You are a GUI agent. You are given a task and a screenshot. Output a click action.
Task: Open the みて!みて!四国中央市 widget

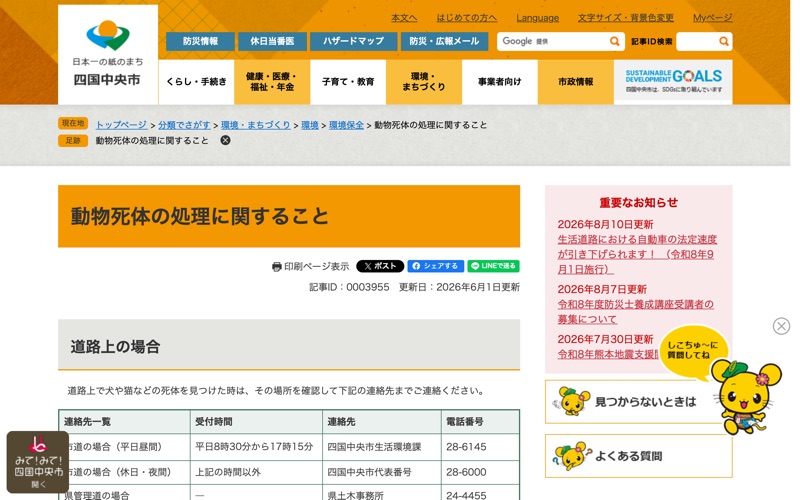click(38, 462)
